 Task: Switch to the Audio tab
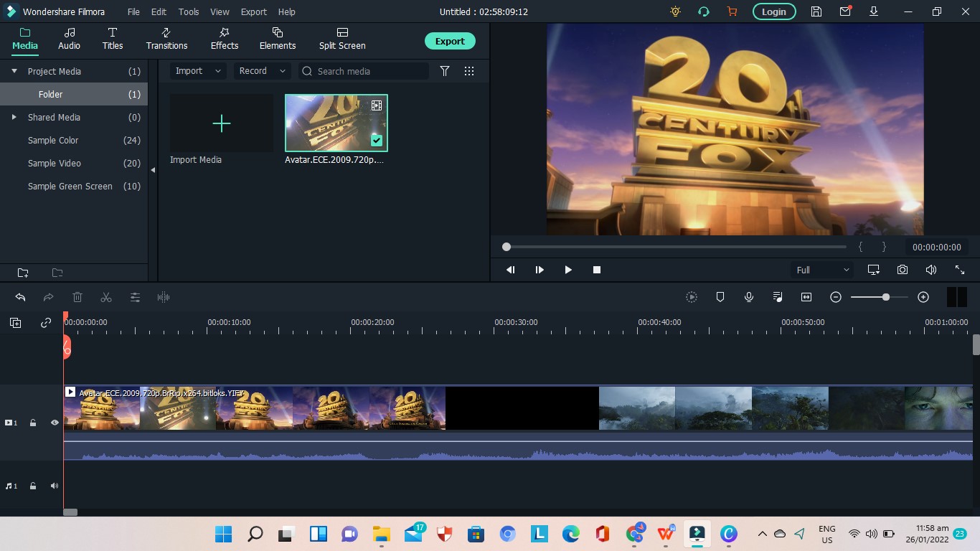[x=70, y=39]
